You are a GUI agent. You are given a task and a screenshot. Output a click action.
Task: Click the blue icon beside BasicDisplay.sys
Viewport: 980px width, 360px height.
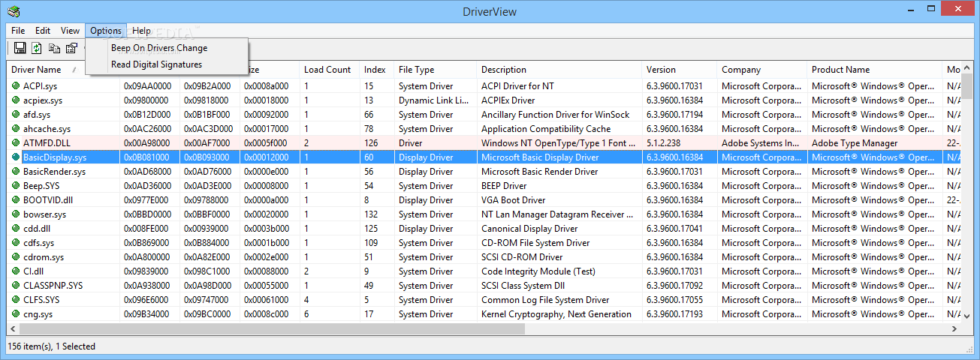click(x=16, y=157)
